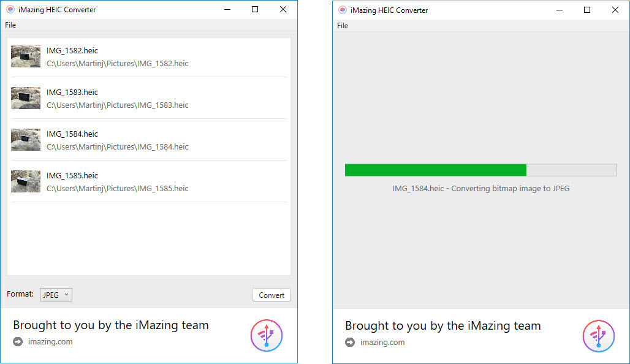Click path C:\Users\Martinj\Pictures\IMG_1584.heic
Screen dimensions: 630x364
[117, 147]
